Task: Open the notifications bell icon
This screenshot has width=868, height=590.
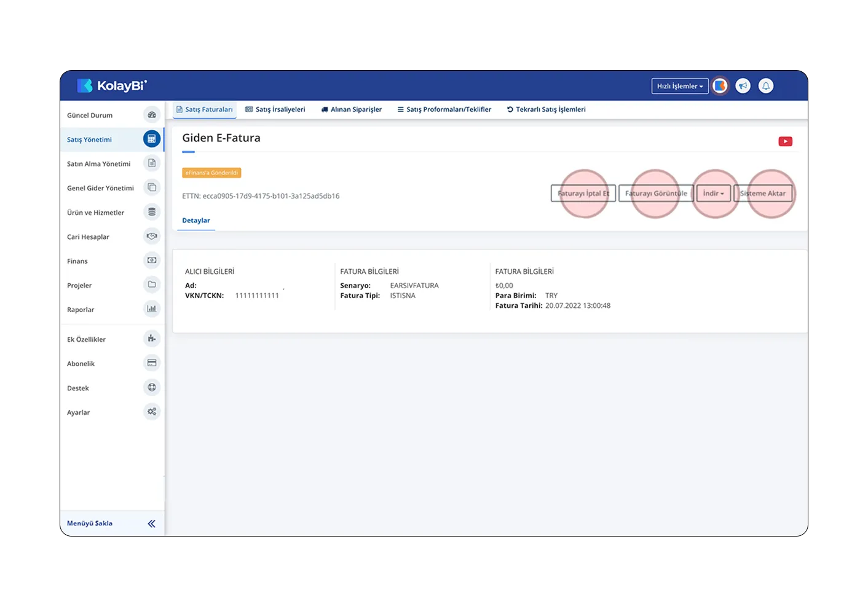Action: point(766,86)
